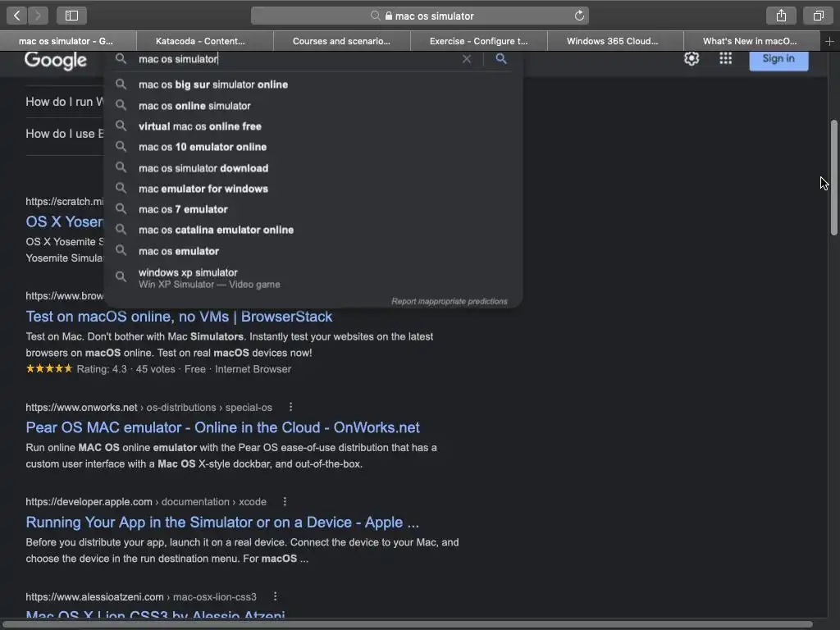Go back with Safari's back arrow
This screenshot has height=630, width=840.
pyautogui.click(x=16, y=16)
